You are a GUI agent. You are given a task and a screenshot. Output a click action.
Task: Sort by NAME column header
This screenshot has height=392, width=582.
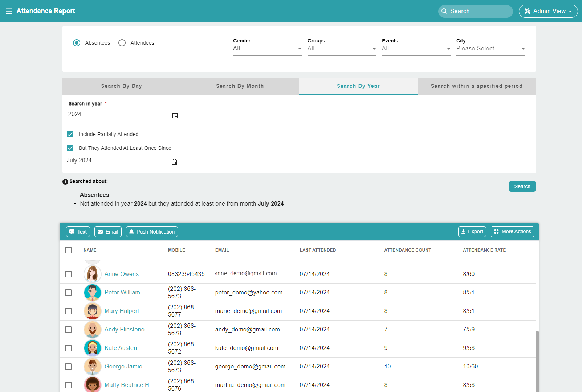(90, 250)
